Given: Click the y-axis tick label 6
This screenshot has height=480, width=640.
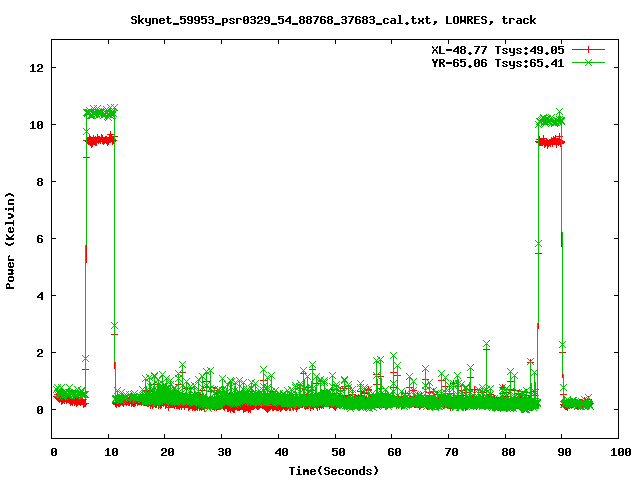Looking at the screenshot, I should pyautogui.click(x=40, y=239).
